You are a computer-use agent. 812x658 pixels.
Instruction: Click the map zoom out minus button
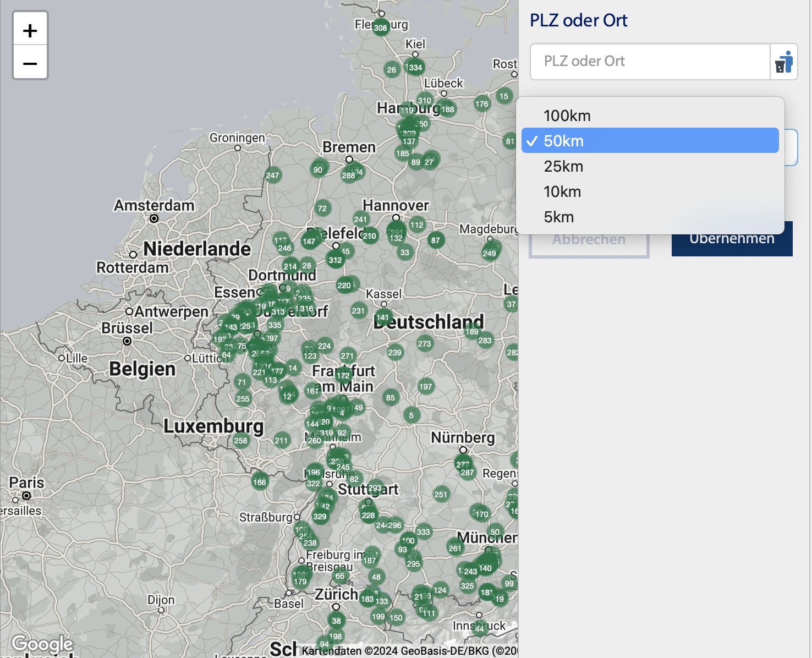coord(30,63)
